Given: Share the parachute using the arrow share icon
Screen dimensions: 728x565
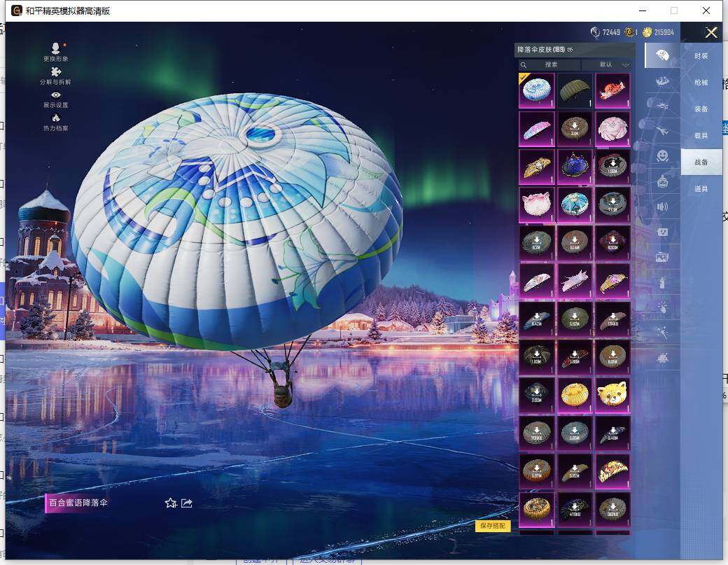Looking at the screenshot, I should click(x=187, y=503).
